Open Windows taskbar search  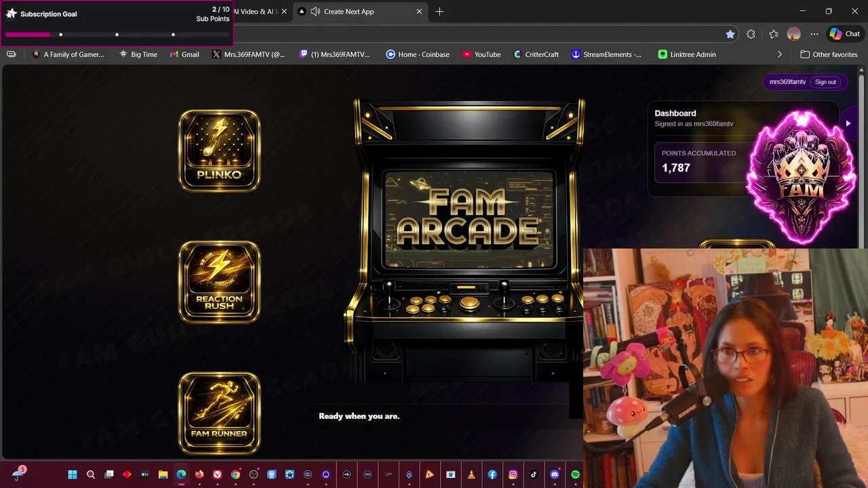point(91,474)
